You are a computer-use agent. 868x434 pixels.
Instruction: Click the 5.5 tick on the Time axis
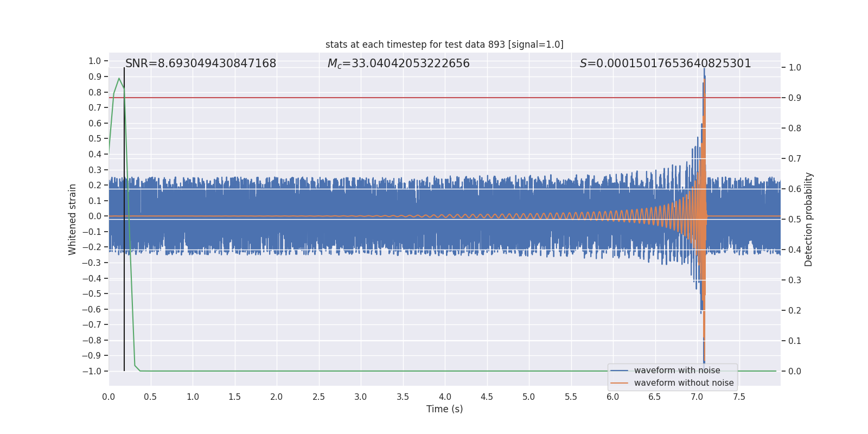(x=571, y=397)
